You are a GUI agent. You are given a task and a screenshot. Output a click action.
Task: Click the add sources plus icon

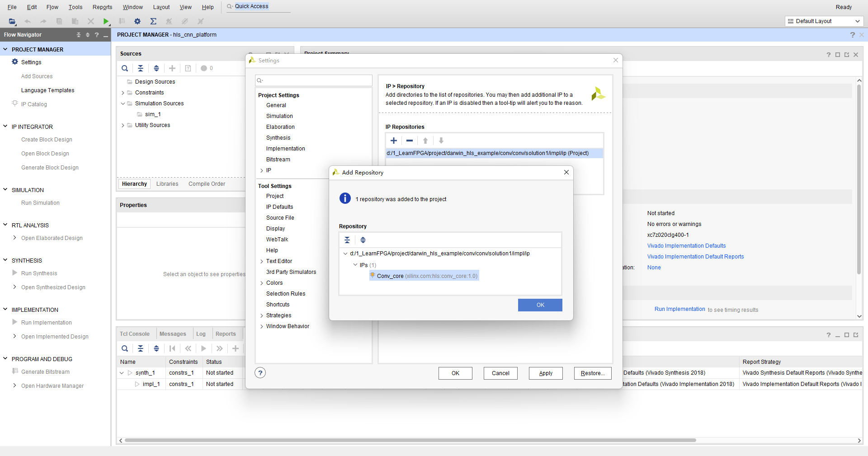point(172,68)
